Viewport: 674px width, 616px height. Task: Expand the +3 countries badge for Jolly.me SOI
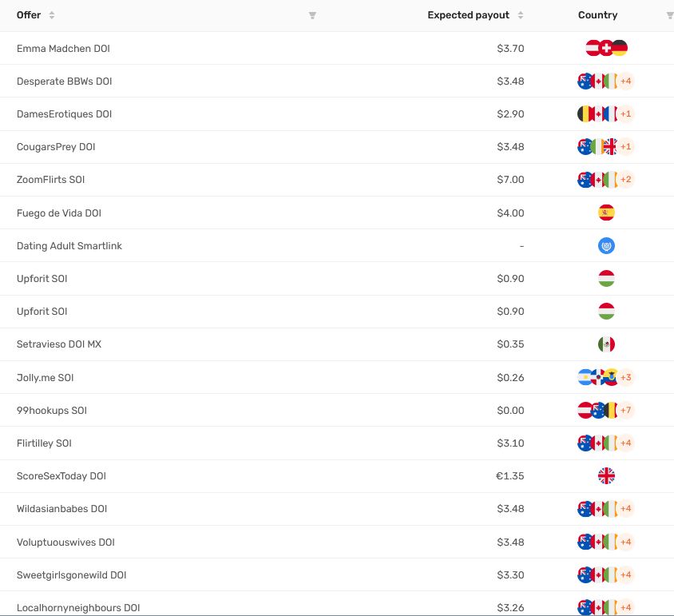pyautogui.click(x=625, y=377)
